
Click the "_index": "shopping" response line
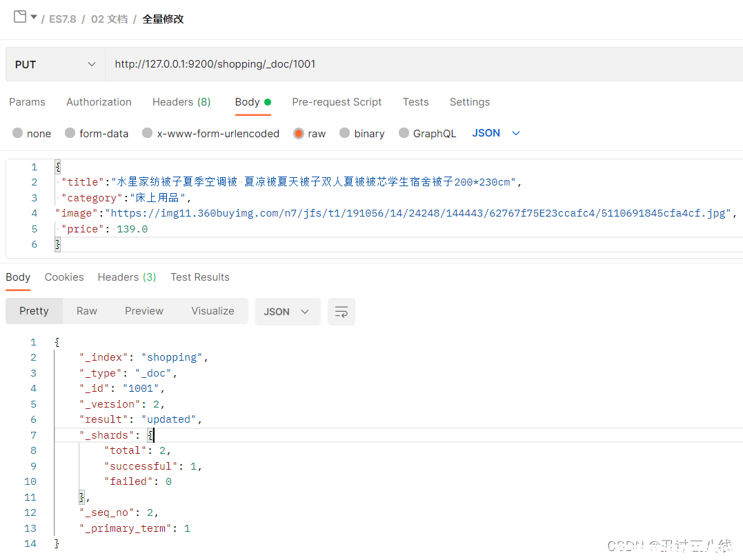[143, 357]
